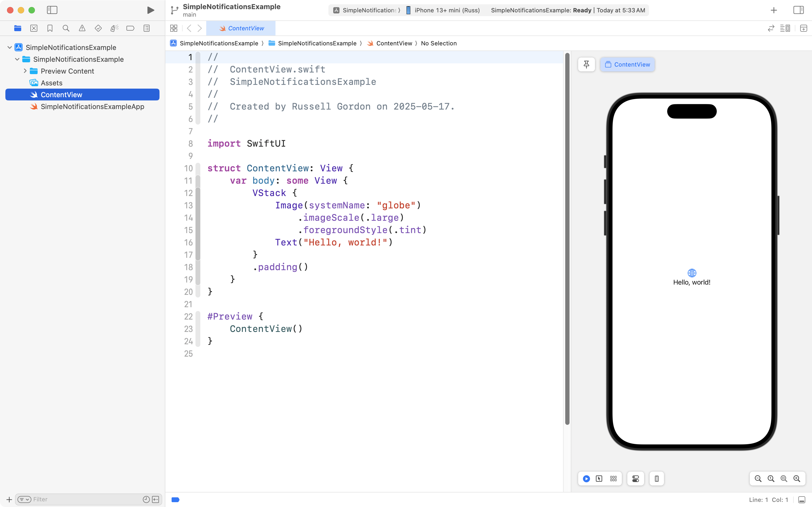
Task: Select SimpleNotificationsExampleApp file in navigator
Action: (x=92, y=107)
